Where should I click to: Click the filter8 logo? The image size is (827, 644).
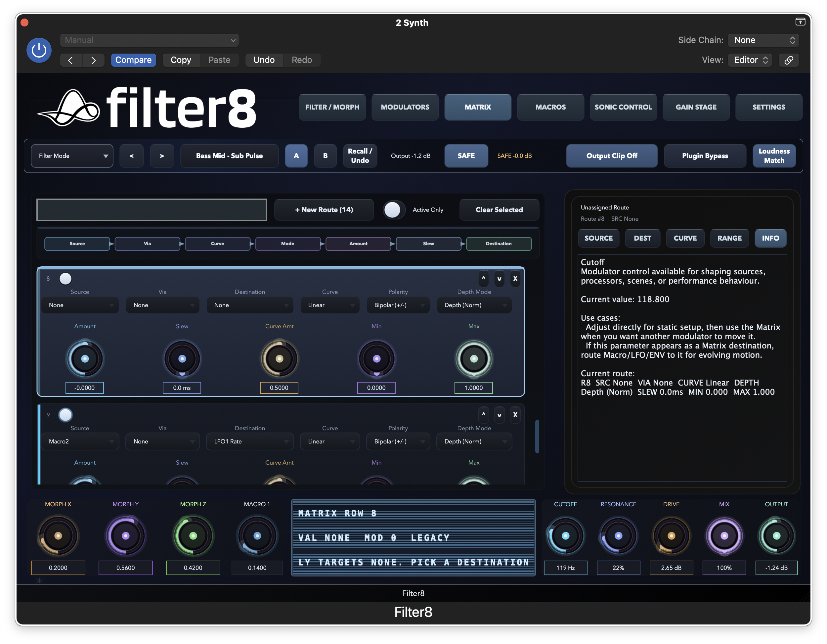tap(147, 108)
